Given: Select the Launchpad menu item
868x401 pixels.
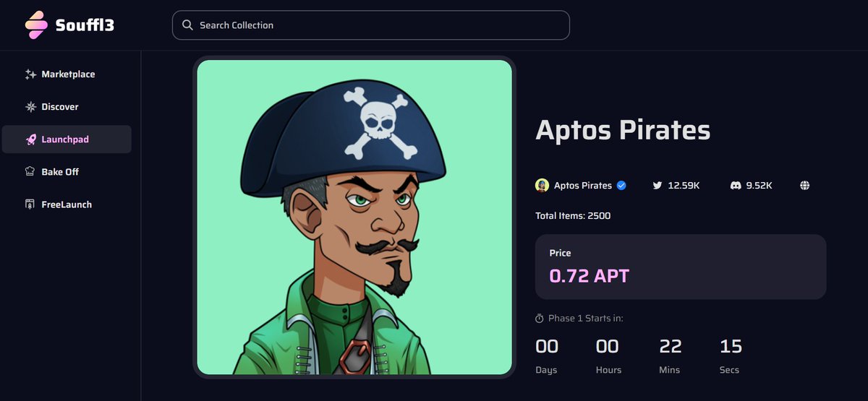Looking at the screenshot, I should [67, 139].
